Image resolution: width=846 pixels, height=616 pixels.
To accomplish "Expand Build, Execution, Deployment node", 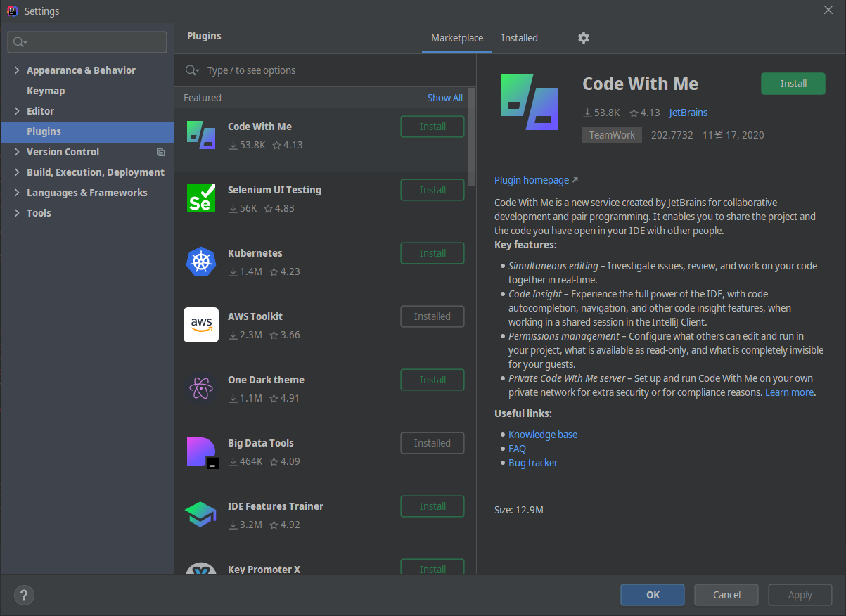I will click(x=17, y=172).
